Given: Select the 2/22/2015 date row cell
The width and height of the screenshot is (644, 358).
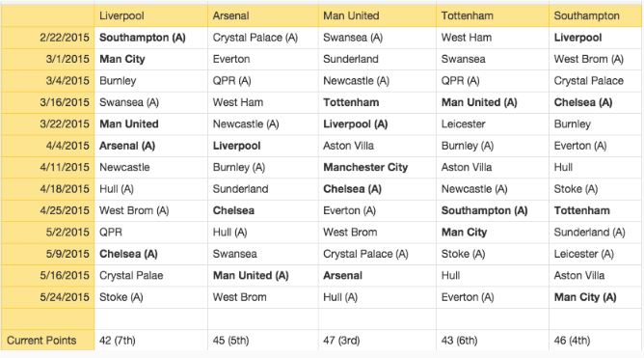Looking at the screenshot, I should click(47, 38).
